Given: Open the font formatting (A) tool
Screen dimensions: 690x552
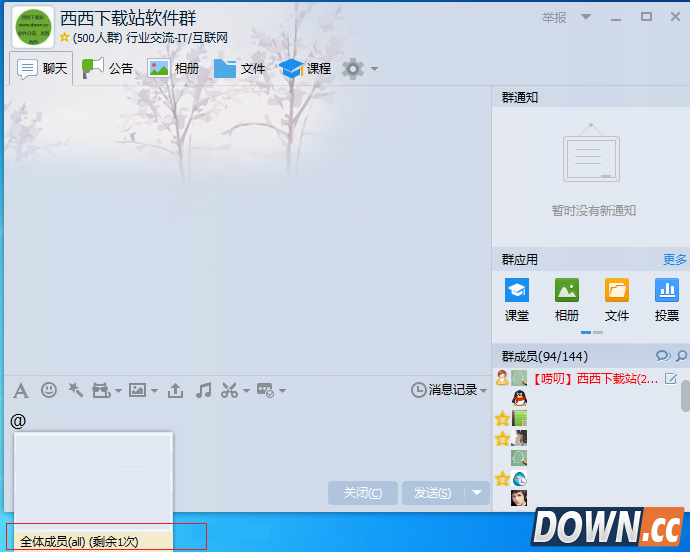Looking at the screenshot, I should pos(21,390).
